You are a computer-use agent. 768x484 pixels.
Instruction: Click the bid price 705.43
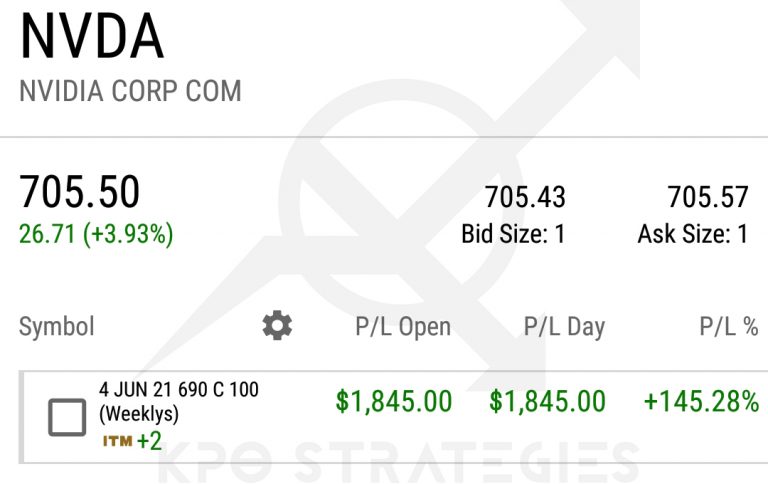click(525, 197)
